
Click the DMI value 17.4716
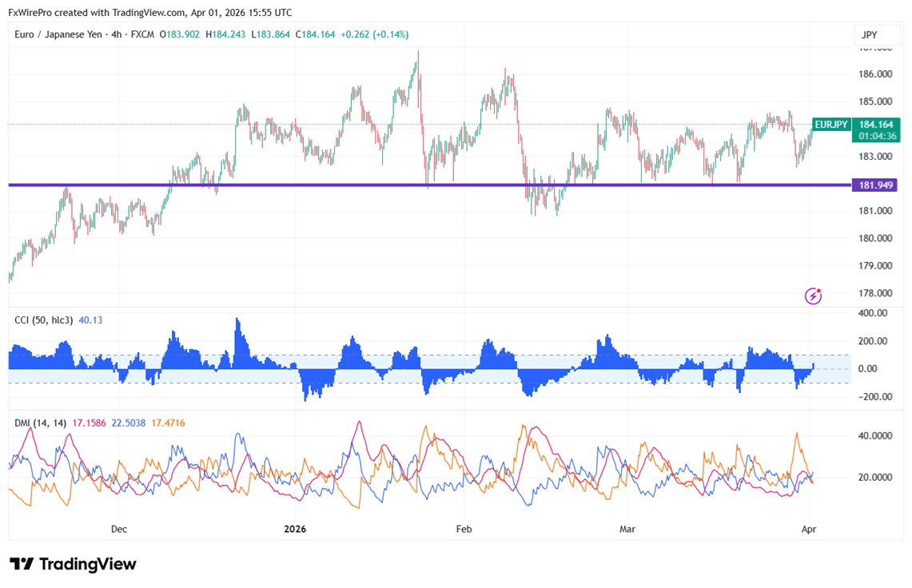tap(168, 423)
